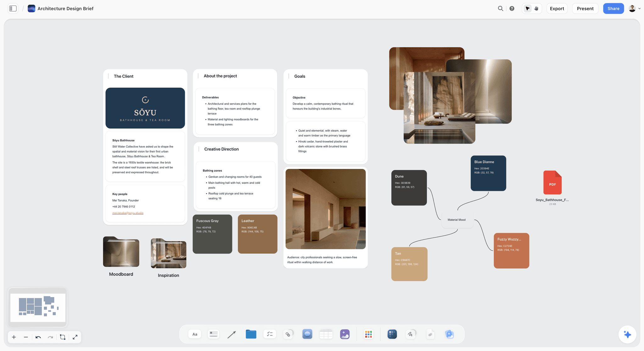Add a blue folder from the toolbar
This screenshot has width=644, height=351.
[251, 334]
